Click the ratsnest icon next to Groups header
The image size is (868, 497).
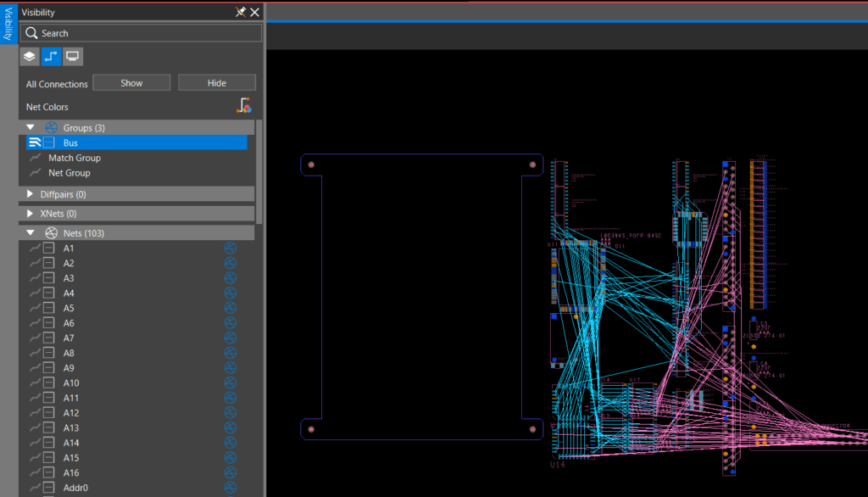pyautogui.click(x=51, y=128)
